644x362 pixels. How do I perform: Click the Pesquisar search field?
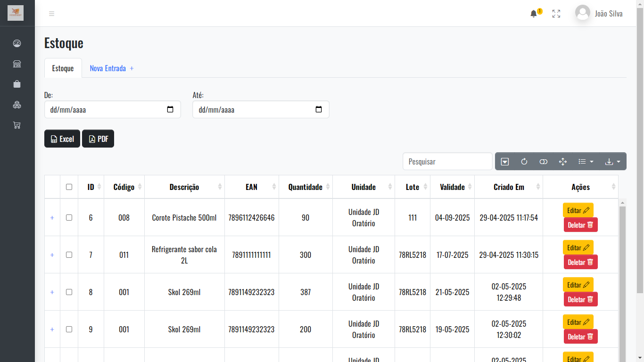tap(447, 162)
